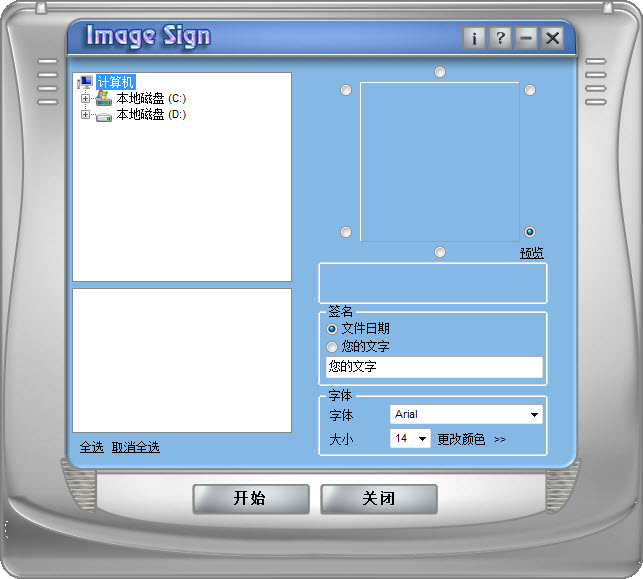Choose top-left signature position
The image size is (643, 579).
coord(346,90)
